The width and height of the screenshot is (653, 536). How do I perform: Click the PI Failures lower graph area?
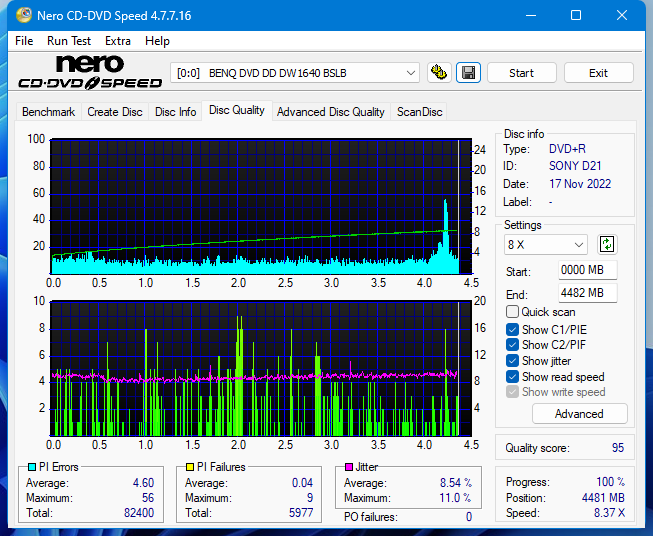click(261, 369)
